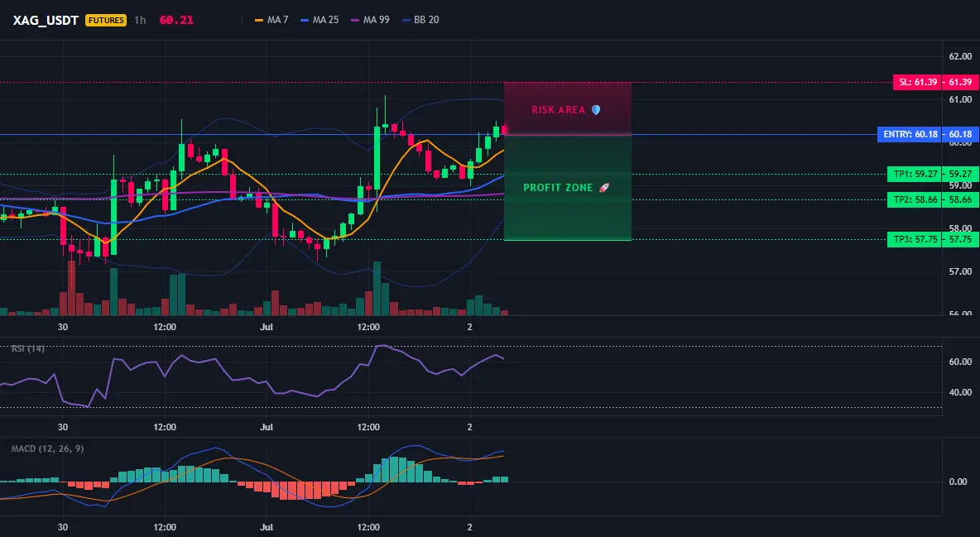Viewport: 980px width, 537px height.
Task: Click the 57.00 price axis value
Action: 960,272
